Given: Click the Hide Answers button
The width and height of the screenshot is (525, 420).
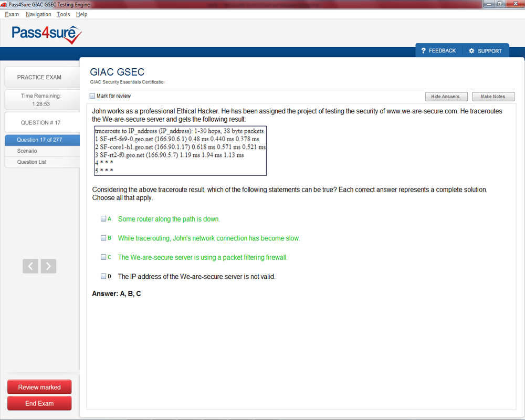Looking at the screenshot, I should (x=446, y=97).
